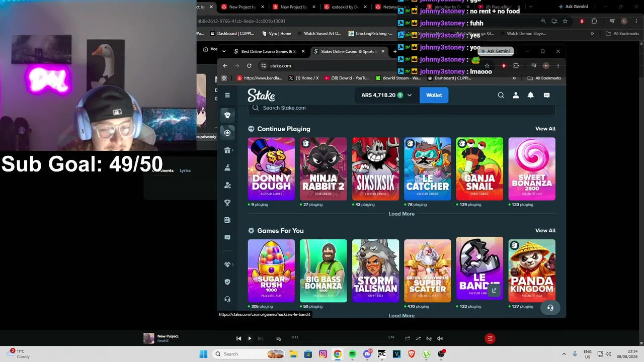The width and height of the screenshot is (644, 362).
Task: Click the red lyrics panel button
Action: point(490,338)
